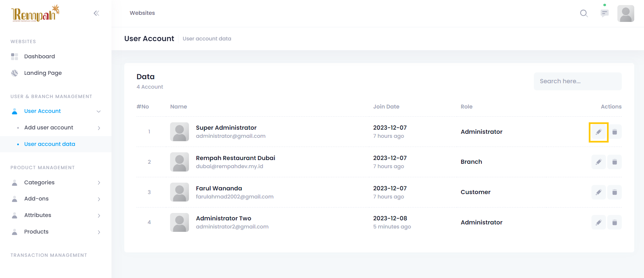Viewport: 644px width, 278px height.
Task: Click trash icon for Administrator Two
Action: 614,222
